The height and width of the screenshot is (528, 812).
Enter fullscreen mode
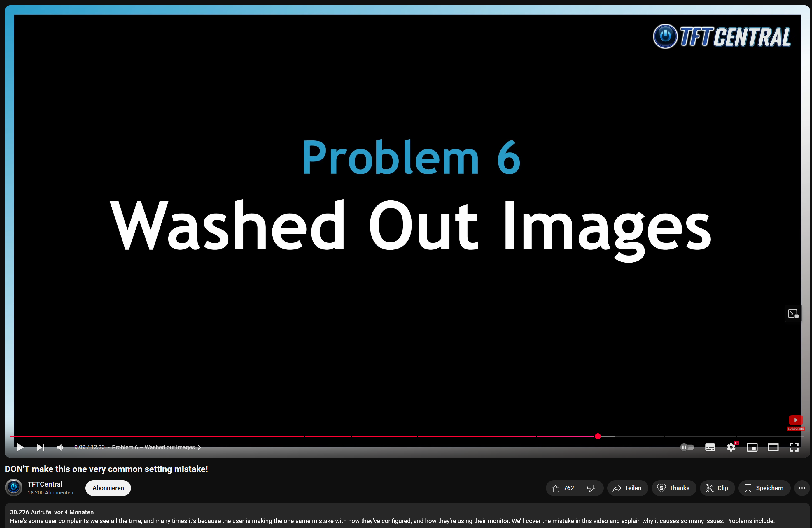(794, 447)
